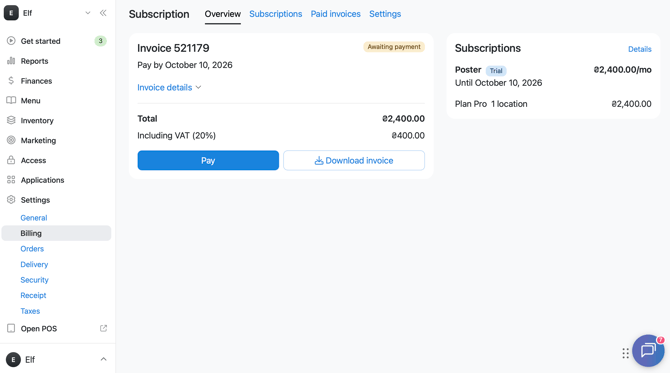Open the Elf account dropdown chevron
670x373 pixels.
[88, 13]
